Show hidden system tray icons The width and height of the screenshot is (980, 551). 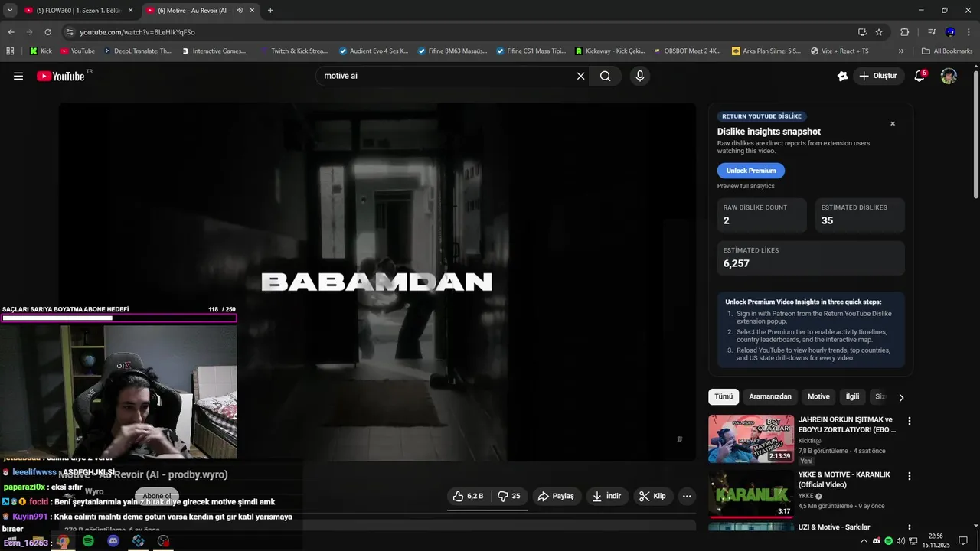[x=864, y=541]
